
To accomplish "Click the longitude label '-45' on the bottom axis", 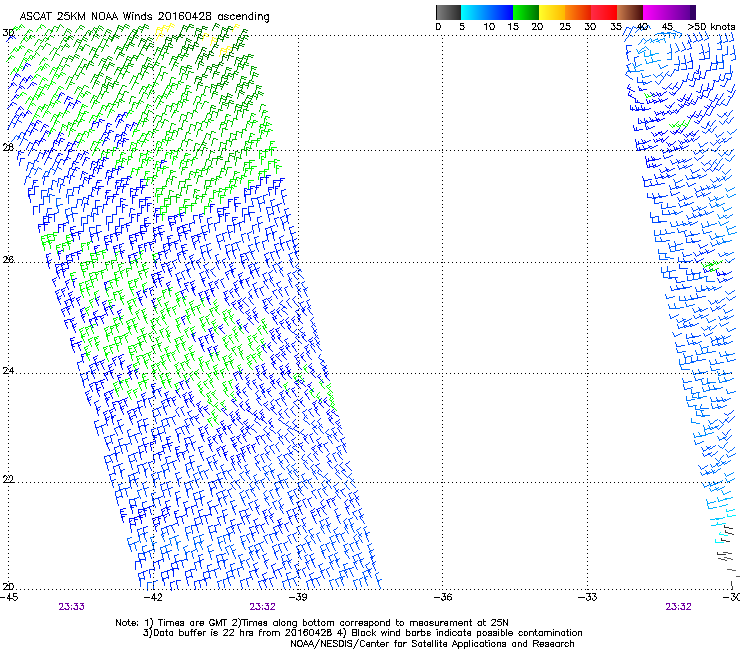I will [9, 597].
